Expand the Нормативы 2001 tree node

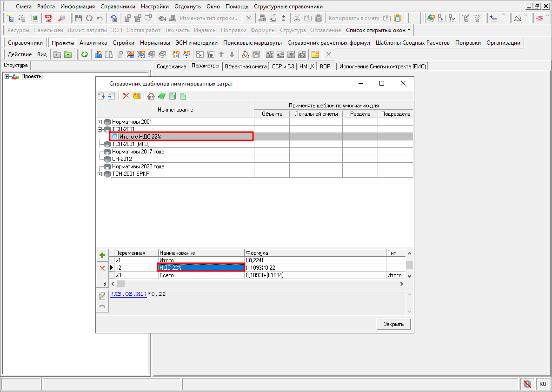tap(100, 122)
